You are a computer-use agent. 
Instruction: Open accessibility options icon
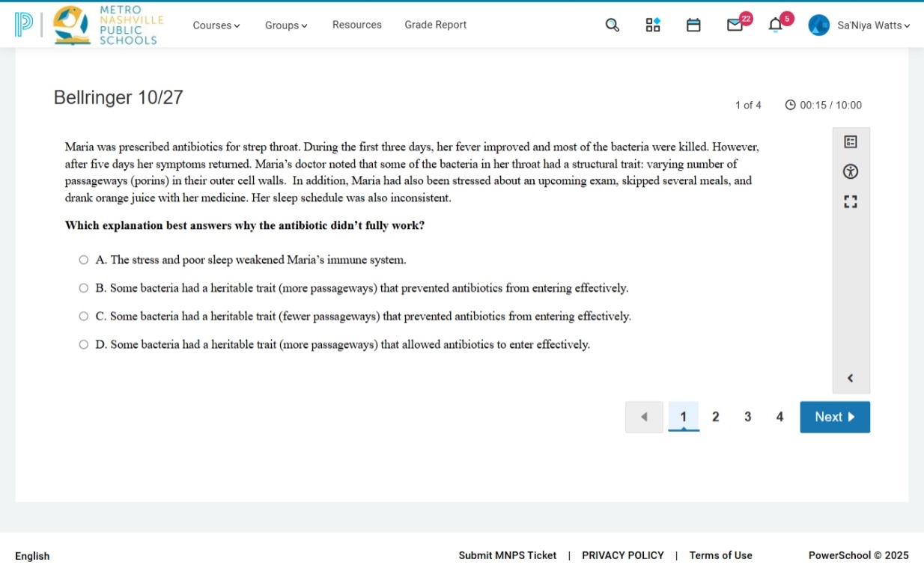(x=850, y=171)
